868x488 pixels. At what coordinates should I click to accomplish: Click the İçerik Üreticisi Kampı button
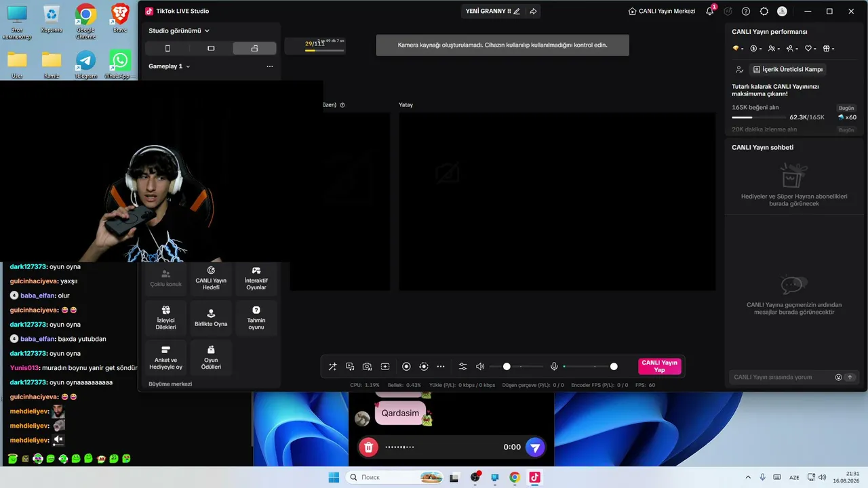(x=787, y=69)
